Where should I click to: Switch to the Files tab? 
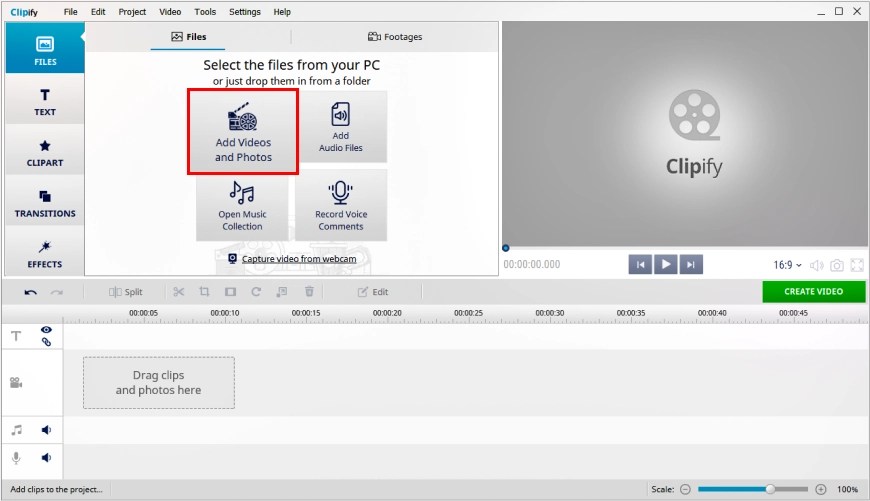[x=189, y=37]
